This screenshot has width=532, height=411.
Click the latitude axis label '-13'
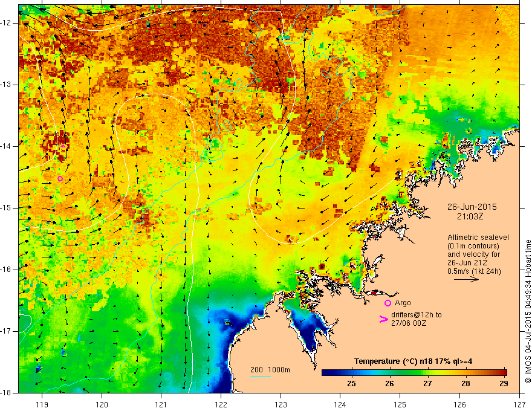pyautogui.click(x=6, y=85)
